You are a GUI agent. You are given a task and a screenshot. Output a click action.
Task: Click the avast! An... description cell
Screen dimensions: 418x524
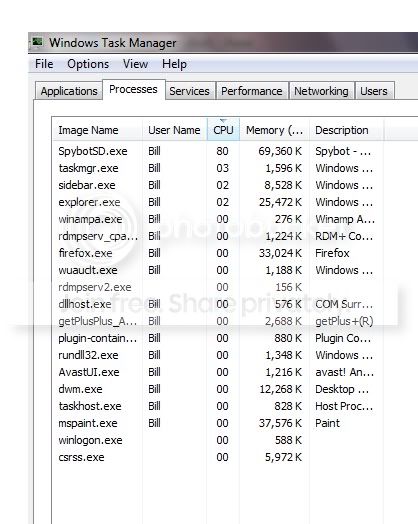pyautogui.click(x=344, y=372)
